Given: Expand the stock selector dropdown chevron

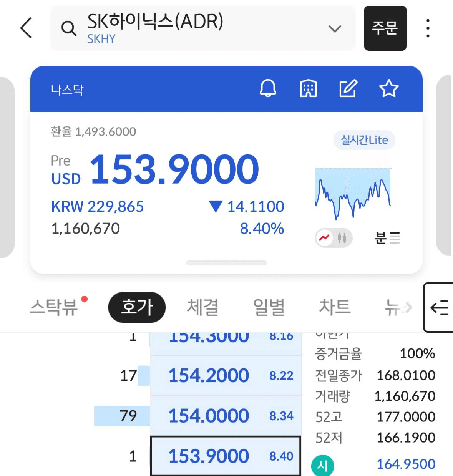Looking at the screenshot, I should 335,28.
